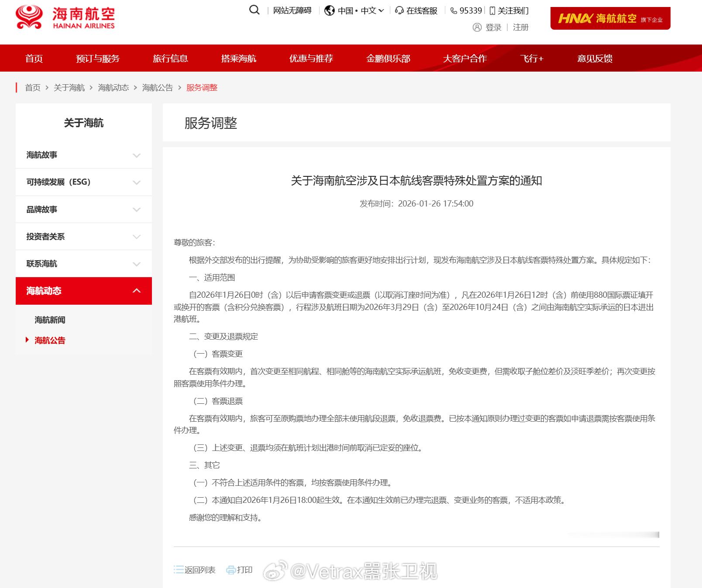
Task: Click the Hainan Airlines logo
Action: (65, 17)
